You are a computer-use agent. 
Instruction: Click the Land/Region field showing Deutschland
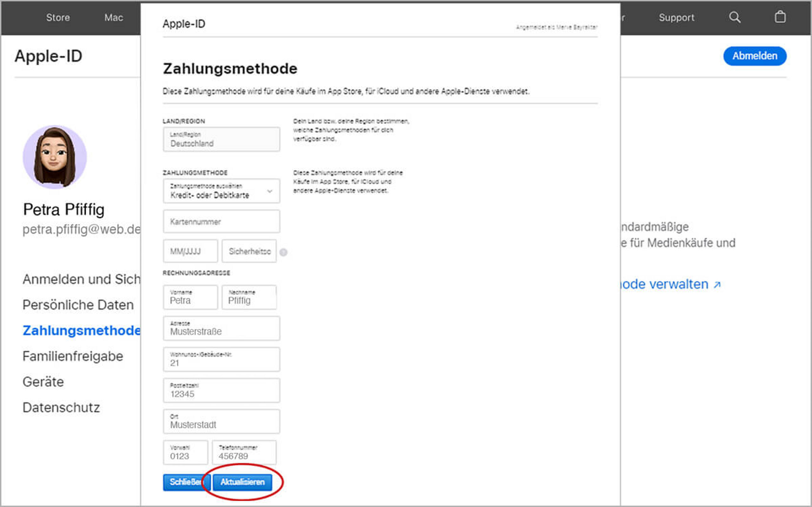point(221,139)
